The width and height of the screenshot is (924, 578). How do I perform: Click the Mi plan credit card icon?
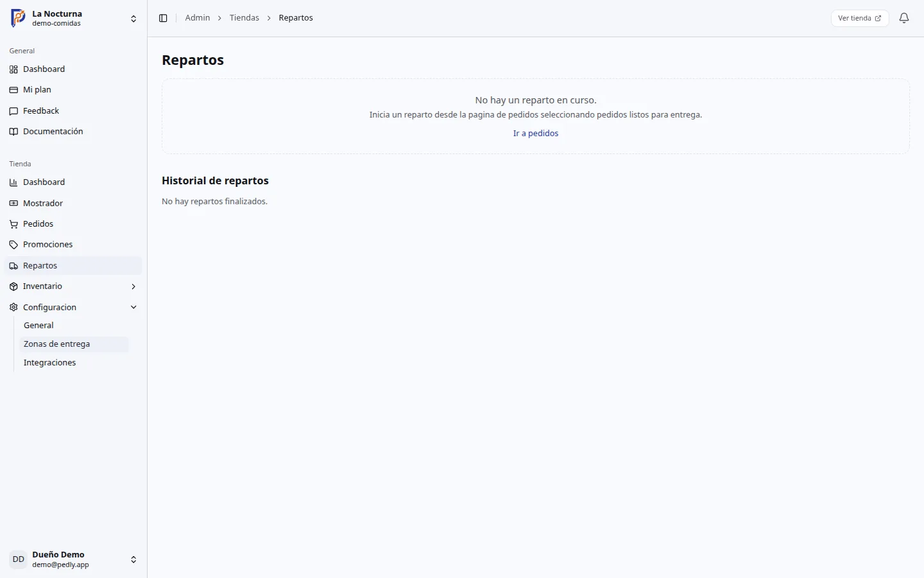coord(13,90)
